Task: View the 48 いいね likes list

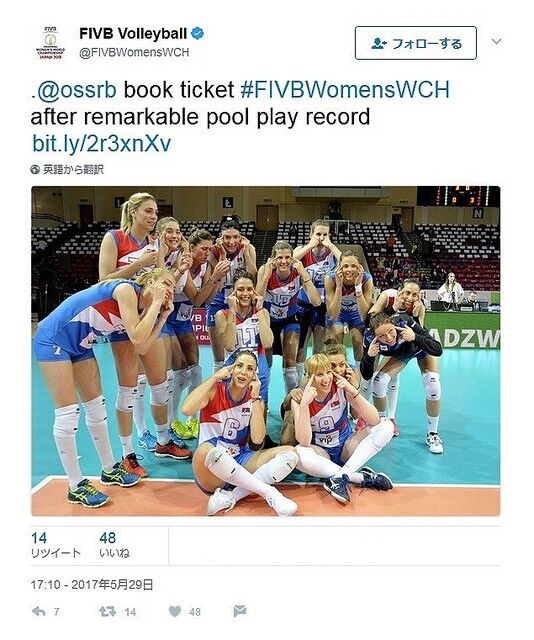Action: pos(114,545)
